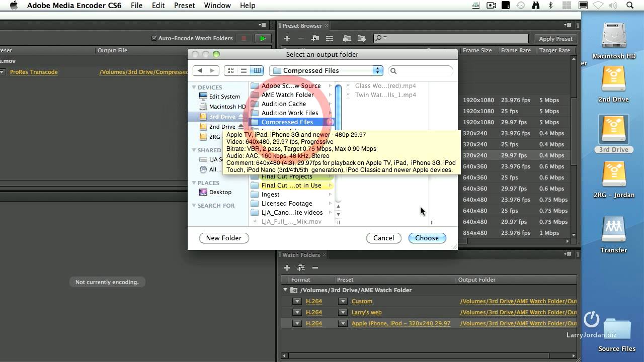Open the Preset Browser panel menu icon

coord(568,26)
